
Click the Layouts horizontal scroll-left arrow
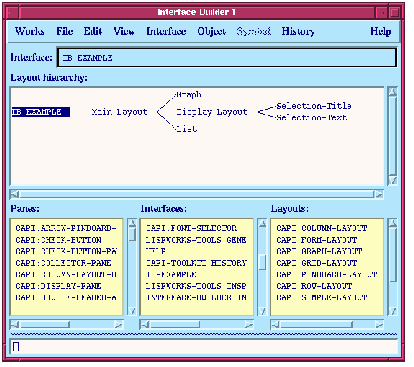coord(275,324)
